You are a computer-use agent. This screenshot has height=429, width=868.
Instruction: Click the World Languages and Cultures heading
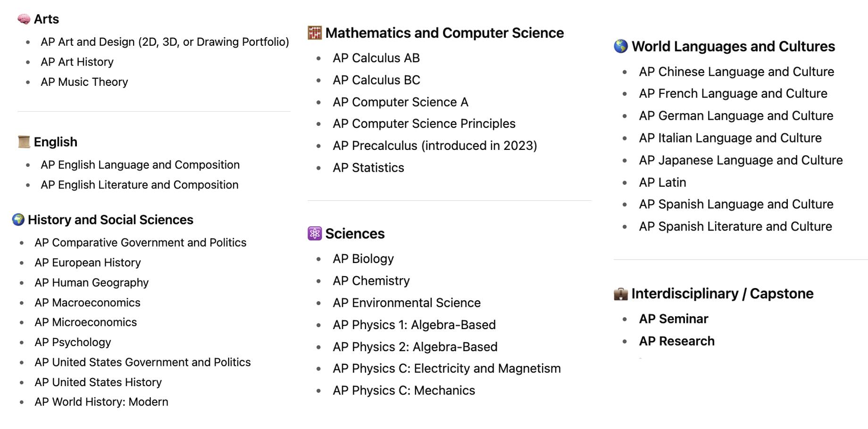pyautogui.click(x=733, y=46)
